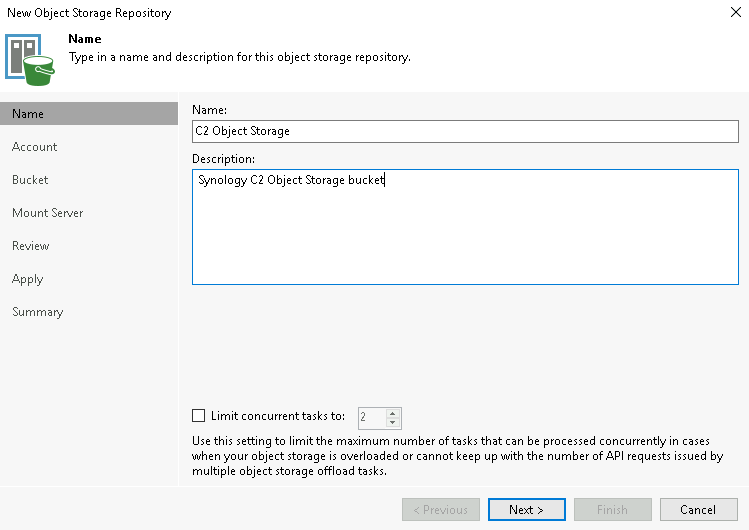Click the Finish button
Image resolution: width=749 pixels, height=530 pixels.
pyautogui.click(x=612, y=509)
